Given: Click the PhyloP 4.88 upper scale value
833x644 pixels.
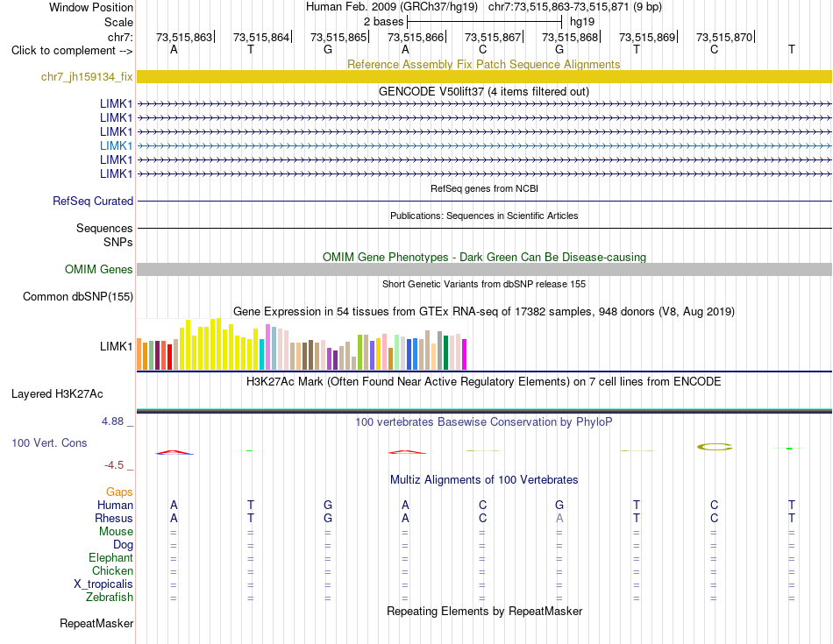Looking at the screenshot, I should point(112,421).
